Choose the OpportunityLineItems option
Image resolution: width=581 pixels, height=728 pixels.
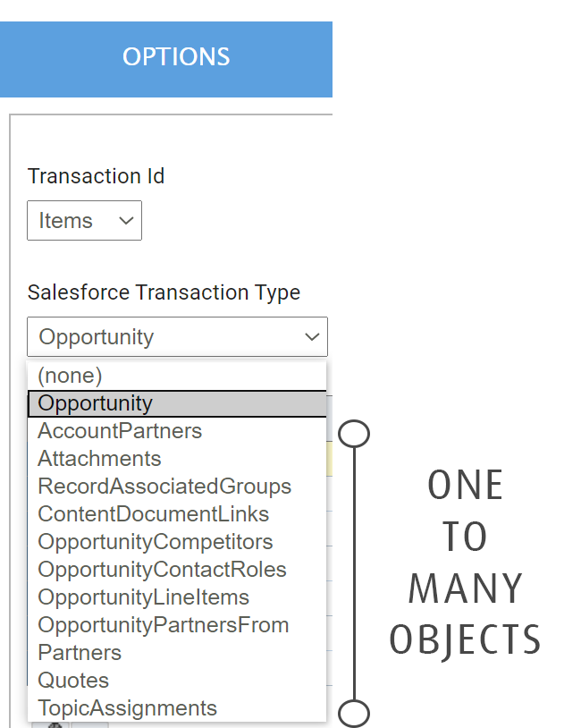tap(143, 597)
